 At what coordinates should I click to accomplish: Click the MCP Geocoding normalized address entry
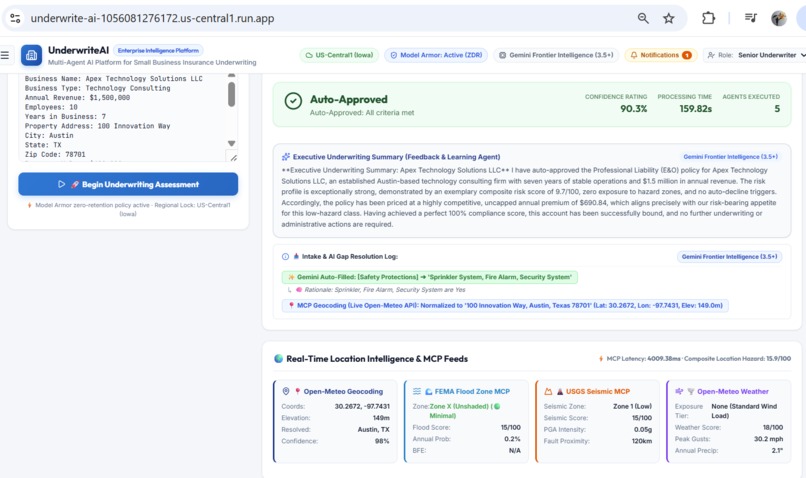click(x=505, y=305)
